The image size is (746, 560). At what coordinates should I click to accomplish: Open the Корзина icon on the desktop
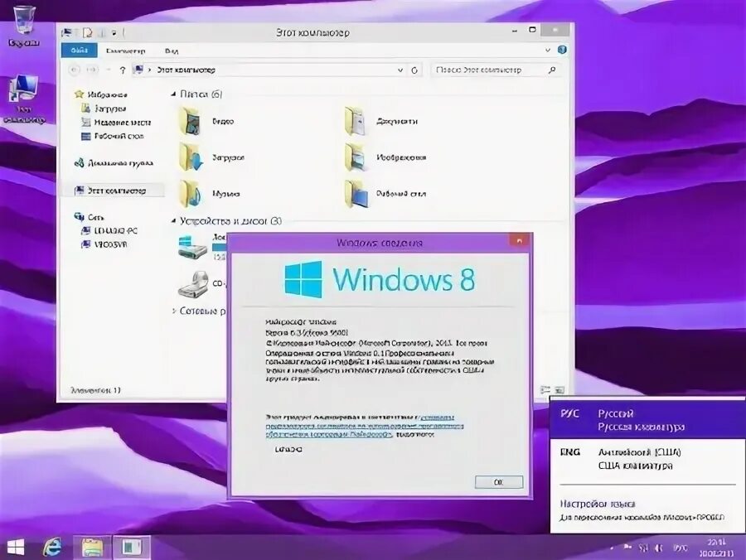[25, 21]
